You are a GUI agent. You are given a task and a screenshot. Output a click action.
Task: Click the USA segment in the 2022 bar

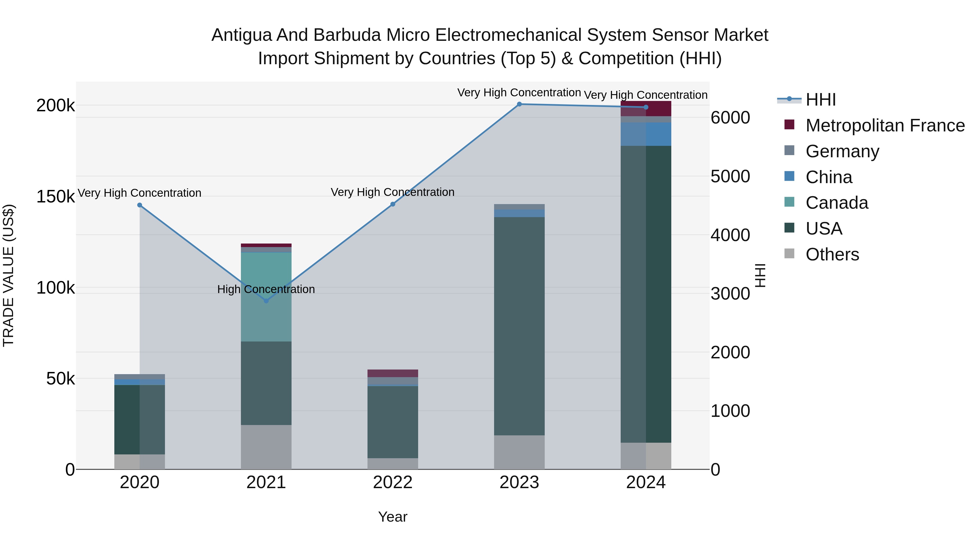(x=393, y=423)
